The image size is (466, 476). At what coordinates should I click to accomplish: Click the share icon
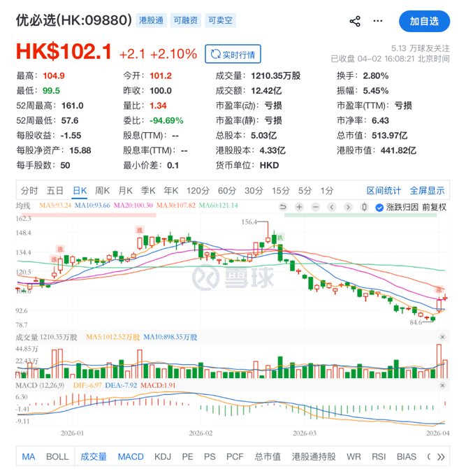click(x=355, y=21)
